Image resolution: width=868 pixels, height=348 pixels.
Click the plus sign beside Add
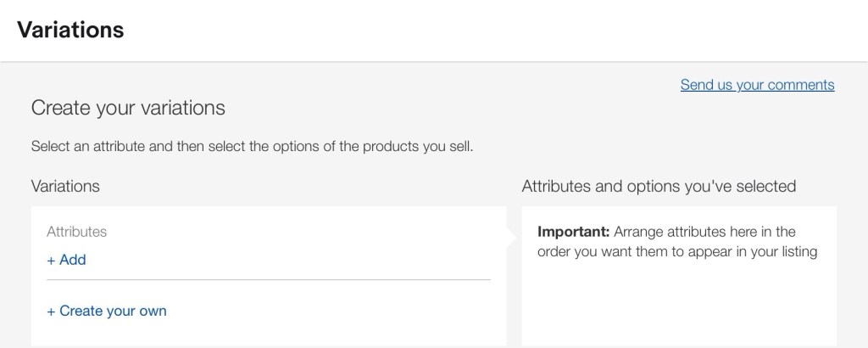click(x=52, y=261)
